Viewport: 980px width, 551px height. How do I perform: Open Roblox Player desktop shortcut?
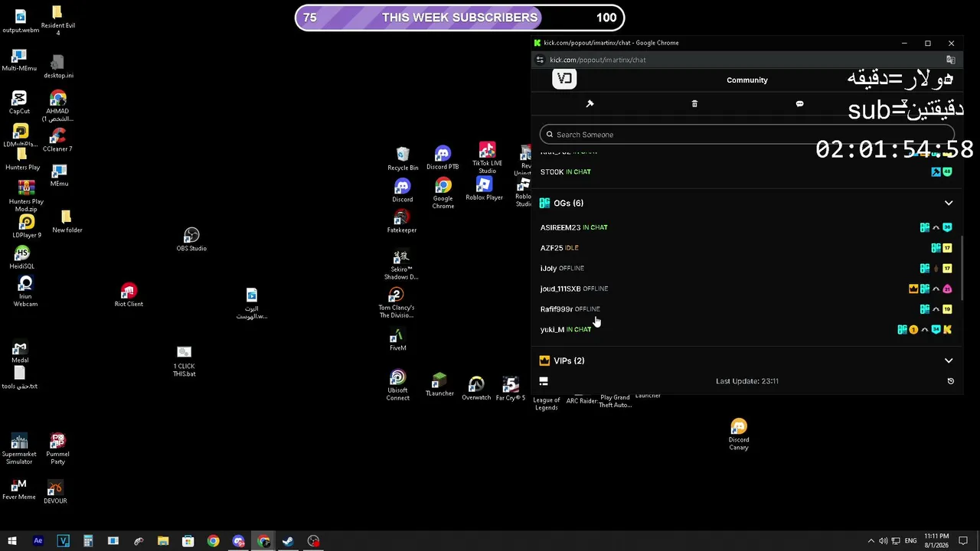coord(484,189)
